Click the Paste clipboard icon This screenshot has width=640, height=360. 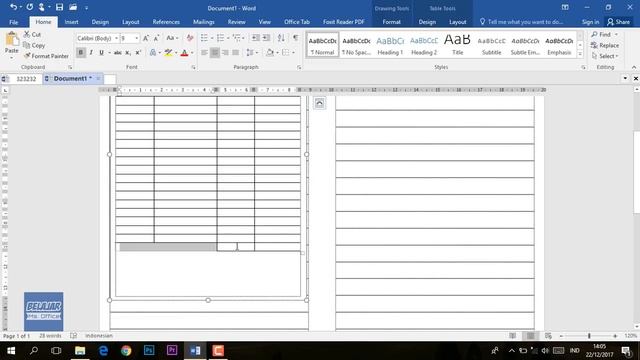12,40
